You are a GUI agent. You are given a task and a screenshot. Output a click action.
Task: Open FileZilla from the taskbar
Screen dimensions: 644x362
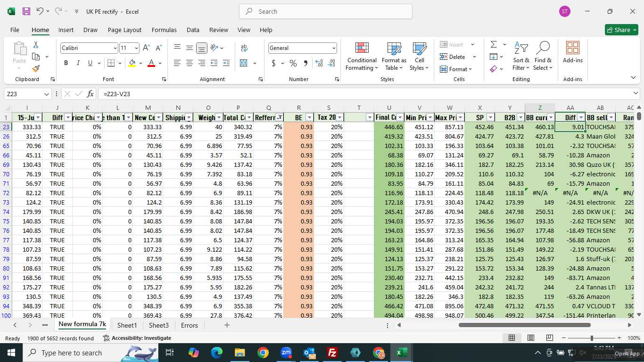(x=332, y=353)
